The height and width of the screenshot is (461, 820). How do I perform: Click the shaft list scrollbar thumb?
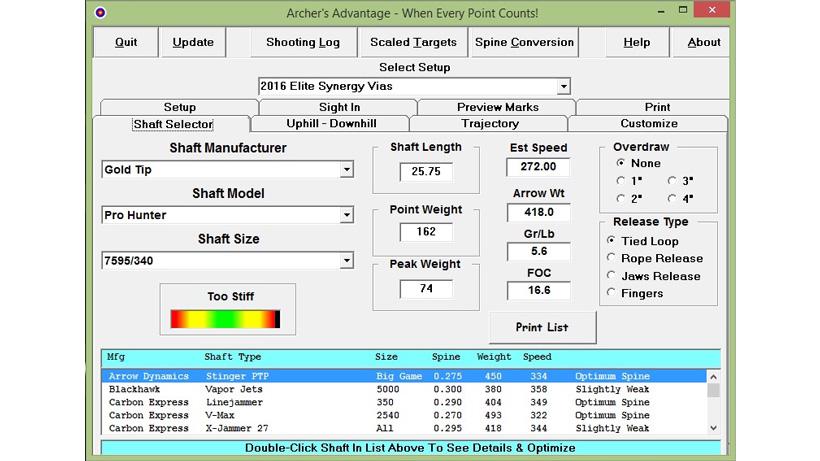[x=713, y=390]
